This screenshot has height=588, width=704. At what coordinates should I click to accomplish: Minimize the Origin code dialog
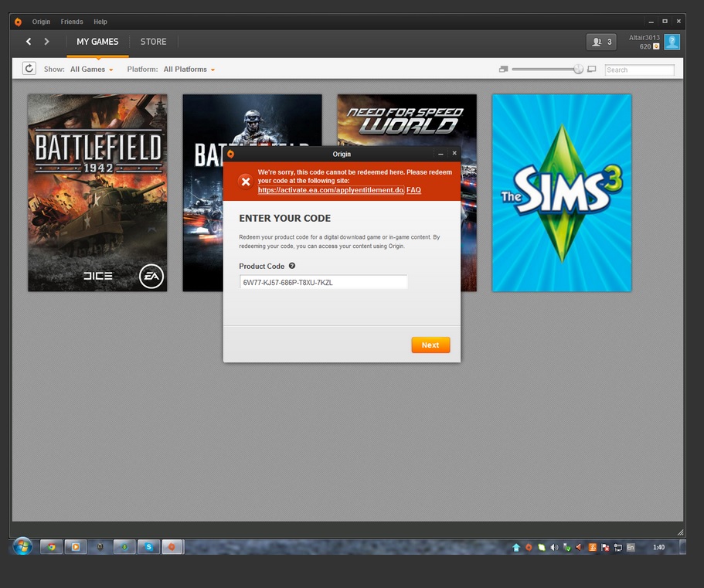tap(440, 154)
